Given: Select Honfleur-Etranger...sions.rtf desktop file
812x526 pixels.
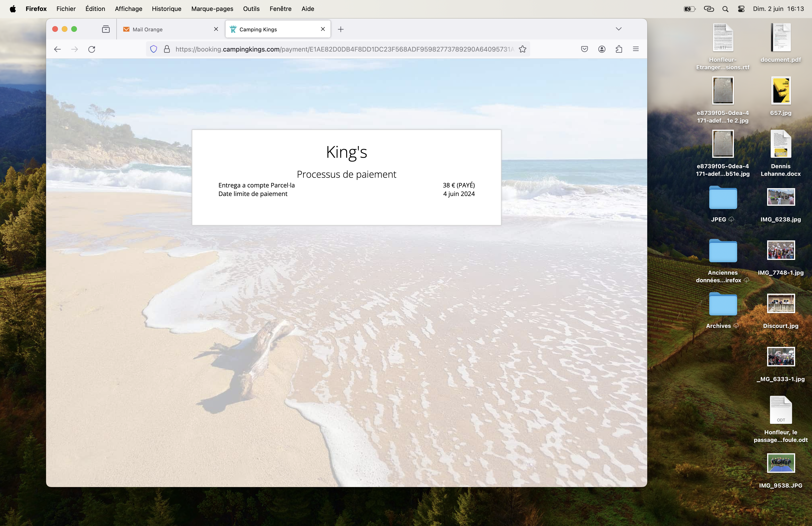Looking at the screenshot, I should pos(723,47).
